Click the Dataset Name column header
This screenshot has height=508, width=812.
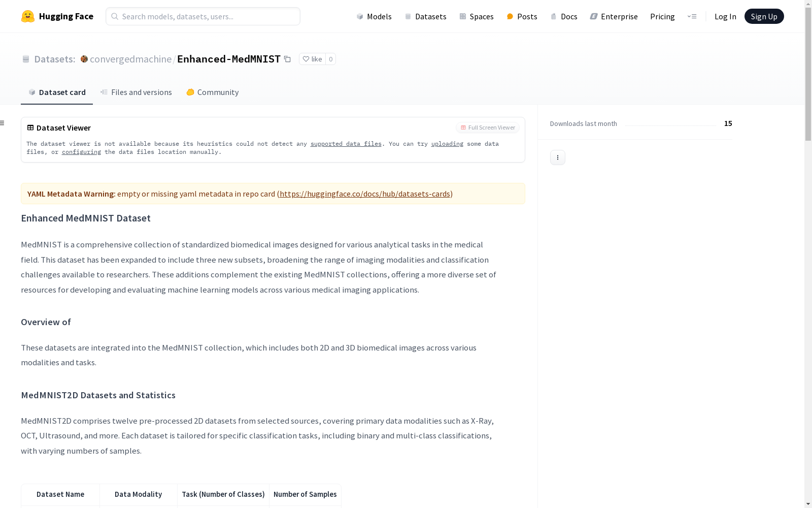[x=60, y=494]
